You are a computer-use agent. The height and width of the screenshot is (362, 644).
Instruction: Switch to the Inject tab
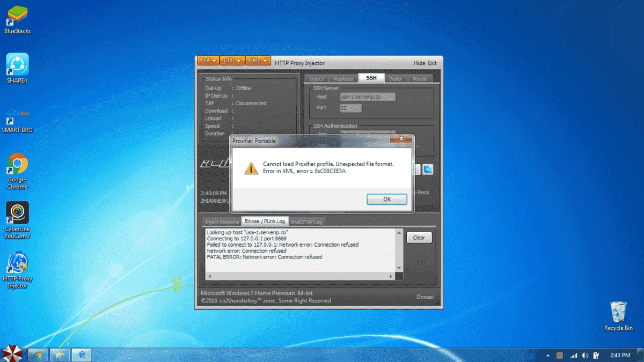tap(317, 79)
